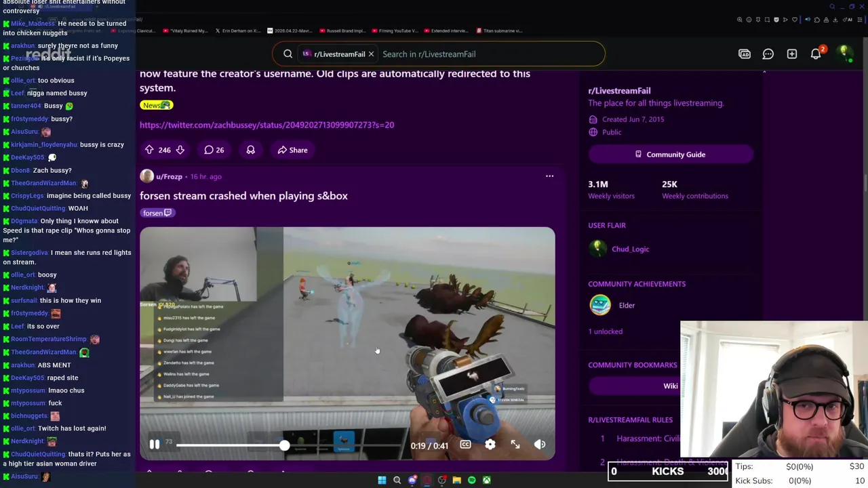The width and height of the screenshot is (868, 488).
Task: Switch to the Erin Derham on X tab
Action: tap(238, 30)
